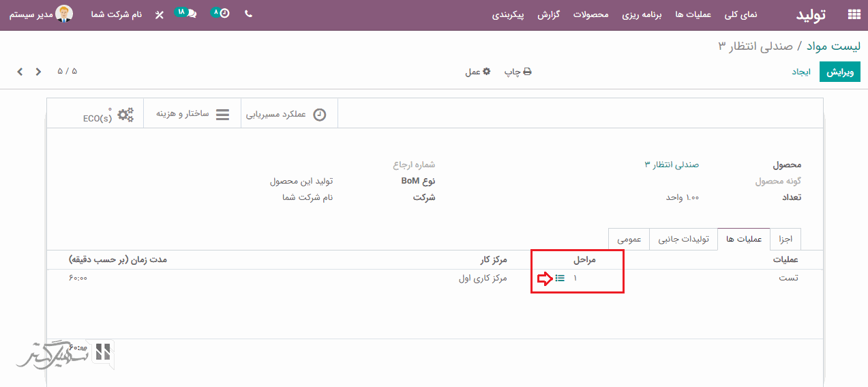This screenshot has height=387, width=868.
Task: Click the developer tools wrench icon
Action: point(160,14)
